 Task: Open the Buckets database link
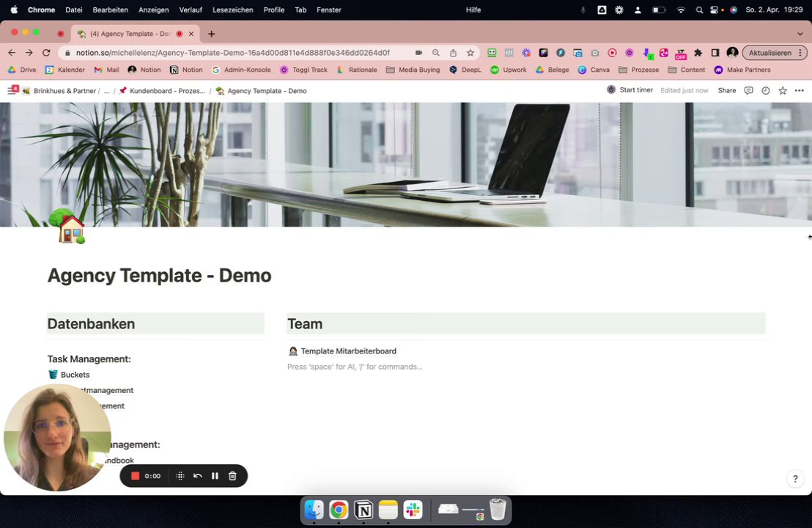pos(69,375)
